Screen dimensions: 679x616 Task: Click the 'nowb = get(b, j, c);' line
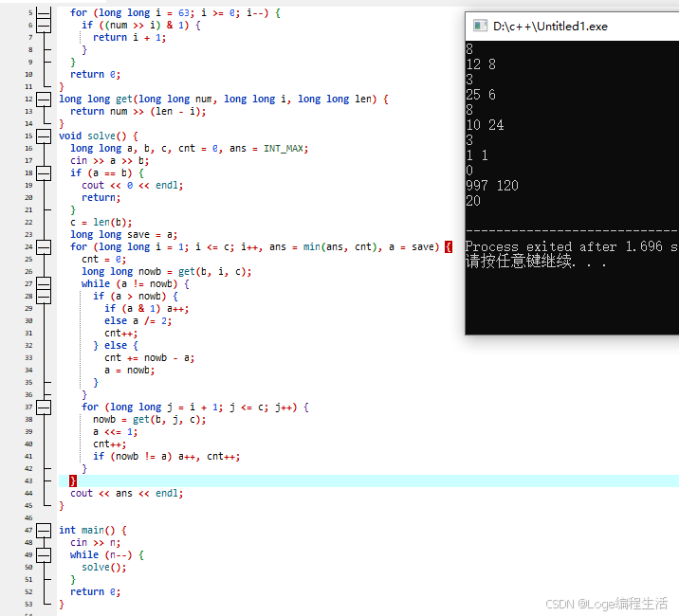point(150,420)
